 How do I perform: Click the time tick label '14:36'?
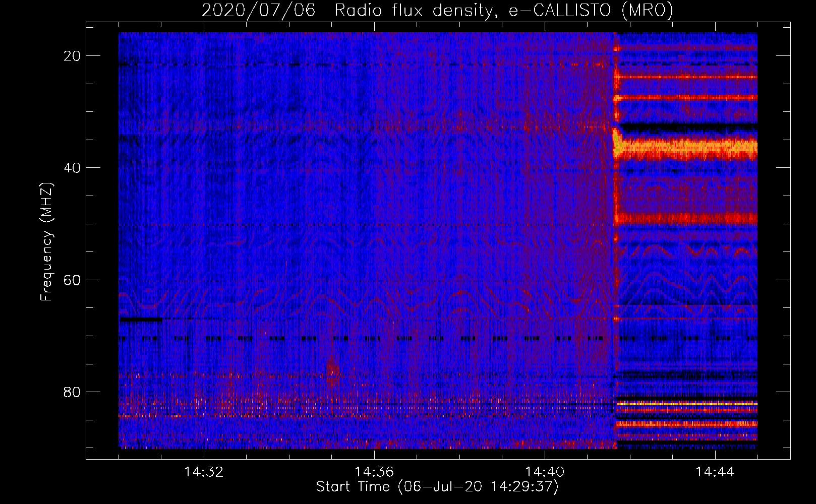(374, 472)
